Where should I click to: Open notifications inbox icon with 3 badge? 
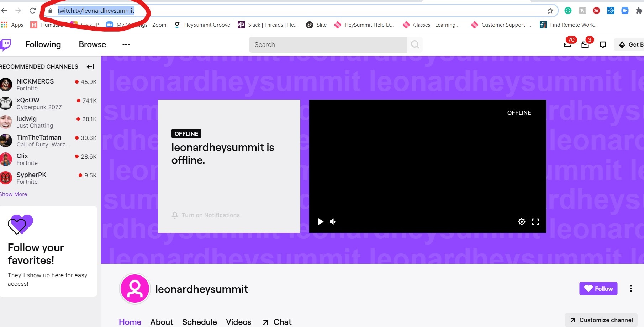585,44
